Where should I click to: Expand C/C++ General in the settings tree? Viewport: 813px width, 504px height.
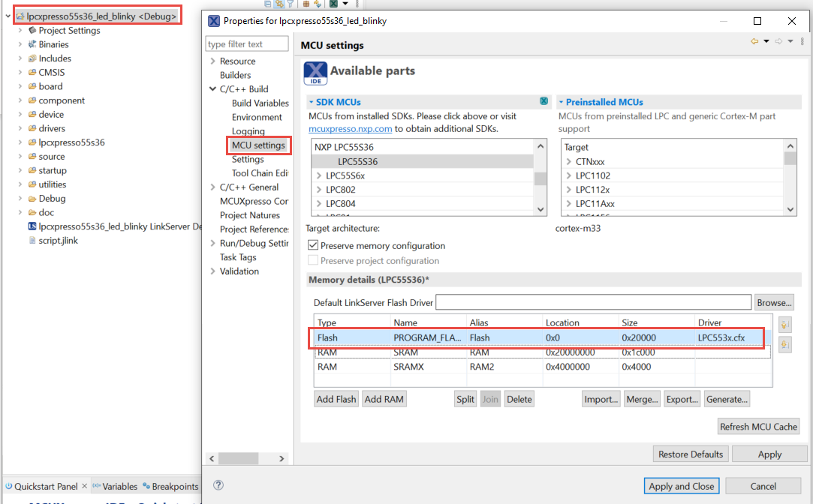coord(212,187)
